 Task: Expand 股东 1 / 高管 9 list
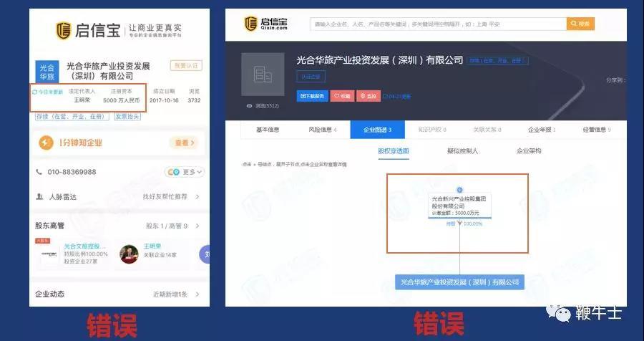click(173, 226)
